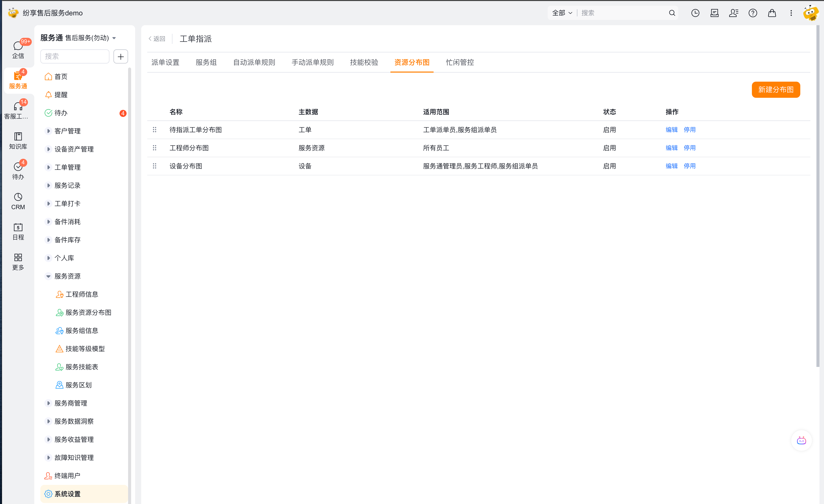
Task: Click the search magnifier icon in top bar
Action: 672,13
